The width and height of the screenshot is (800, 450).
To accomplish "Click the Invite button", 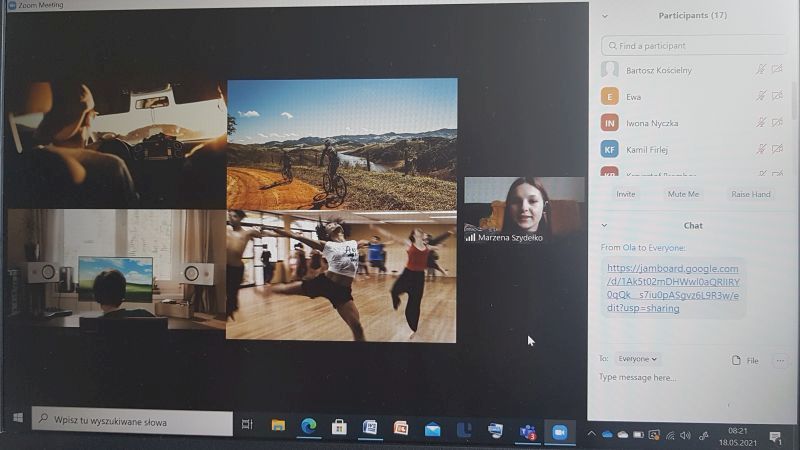I will pos(626,194).
